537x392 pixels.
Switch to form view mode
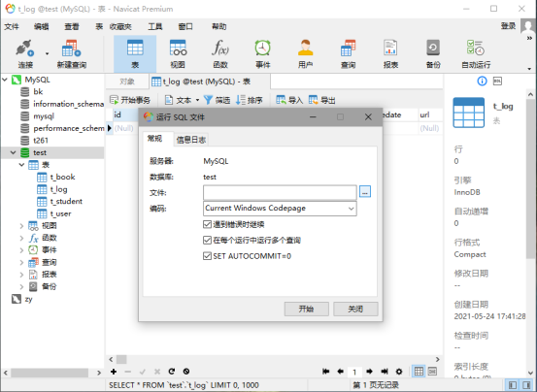432,372
